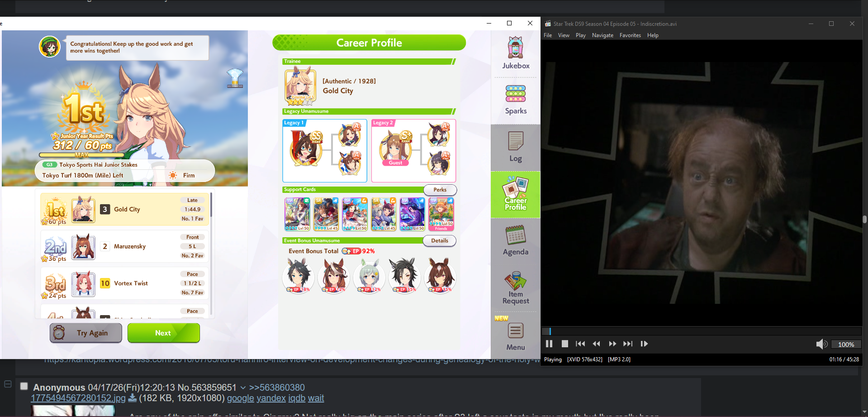Open the Navigate menu in the media player
Image resolution: width=868 pixels, height=417 pixels.
click(602, 35)
